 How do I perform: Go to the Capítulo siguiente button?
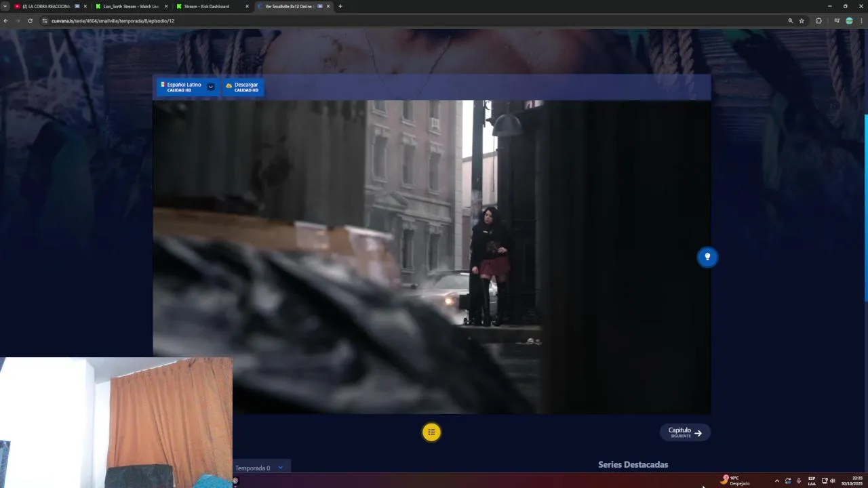point(685,432)
